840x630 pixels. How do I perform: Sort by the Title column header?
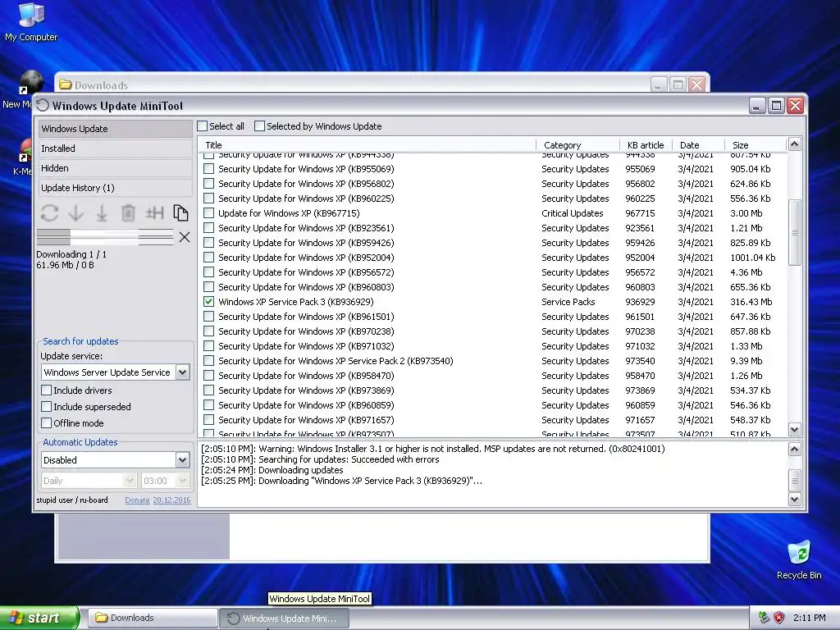pyautogui.click(x=367, y=144)
